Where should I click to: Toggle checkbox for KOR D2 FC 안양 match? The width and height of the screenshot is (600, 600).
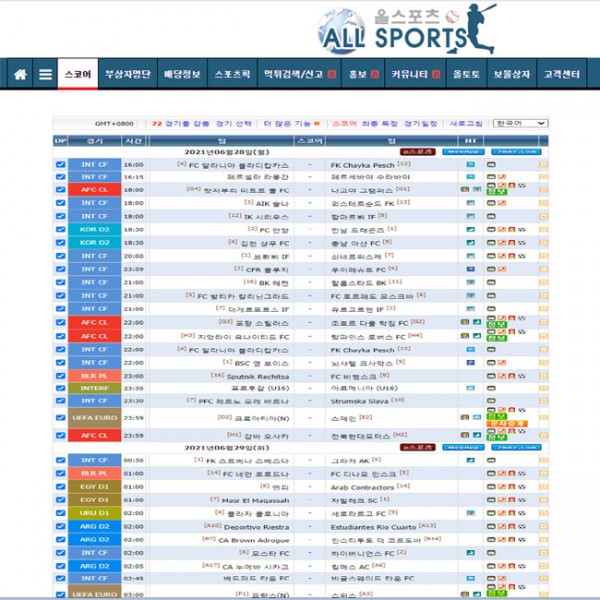point(60,229)
